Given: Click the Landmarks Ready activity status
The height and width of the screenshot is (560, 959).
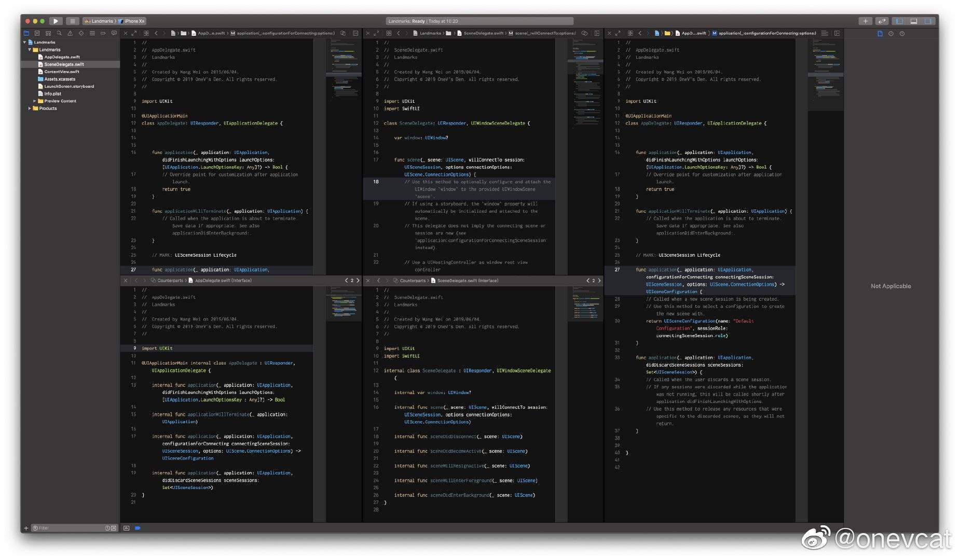Looking at the screenshot, I should pos(479,21).
